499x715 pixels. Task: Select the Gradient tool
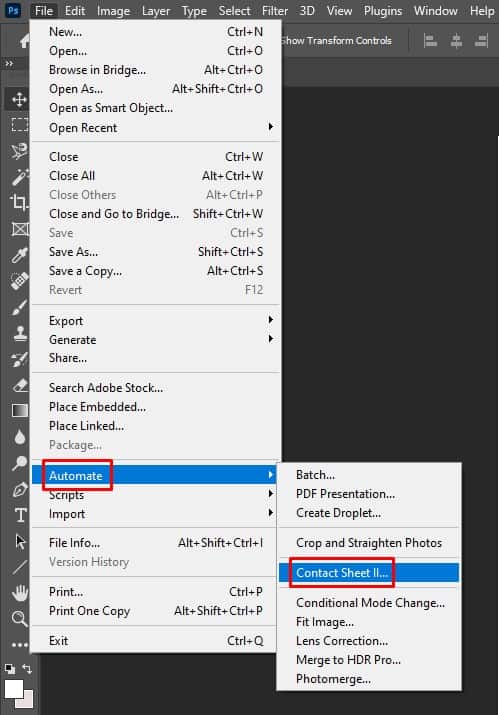point(19,411)
